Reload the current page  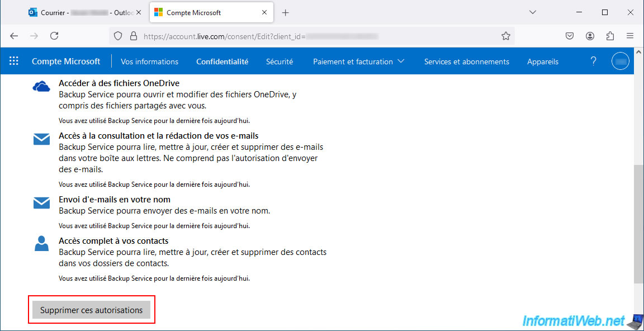click(x=54, y=36)
